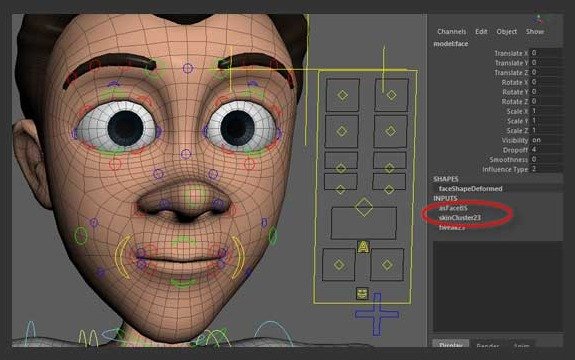Select the Smoothness attribute label
The width and height of the screenshot is (575, 360).
click(509, 159)
